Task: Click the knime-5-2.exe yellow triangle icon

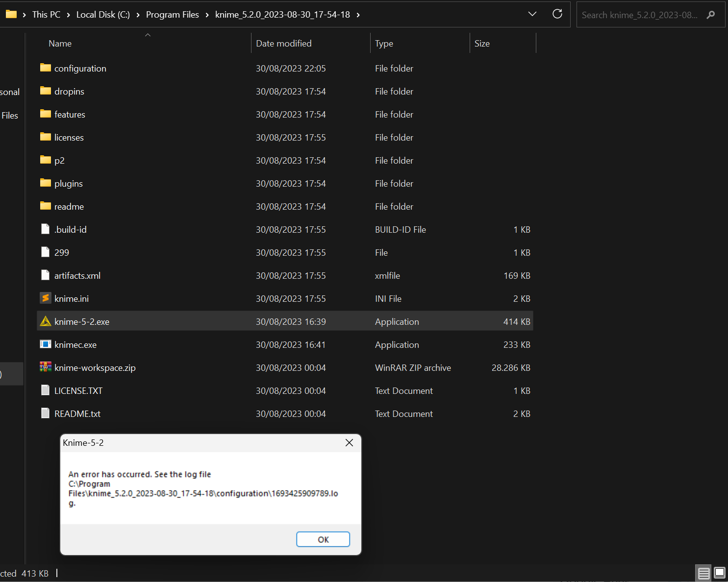Action: pyautogui.click(x=46, y=321)
